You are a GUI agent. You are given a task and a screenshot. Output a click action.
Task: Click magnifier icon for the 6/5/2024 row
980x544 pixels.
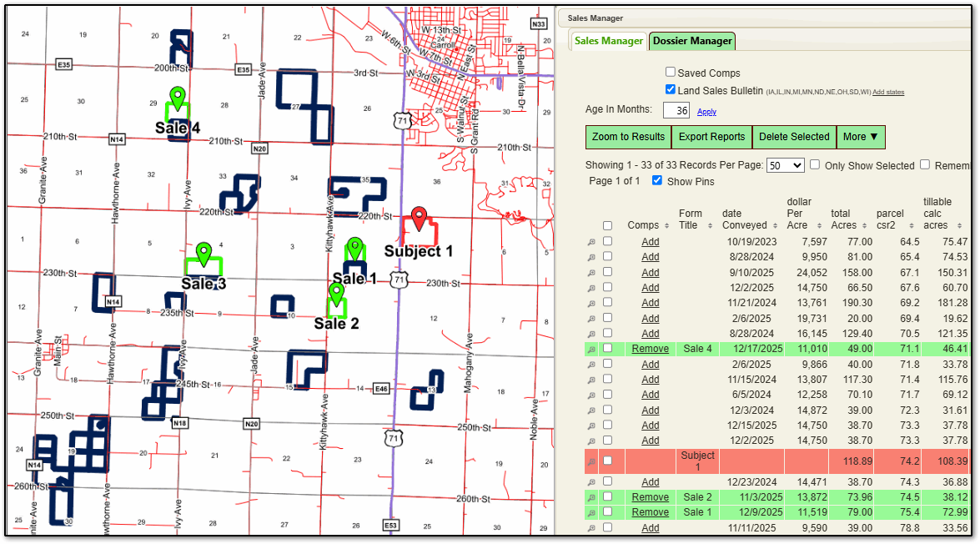(591, 395)
